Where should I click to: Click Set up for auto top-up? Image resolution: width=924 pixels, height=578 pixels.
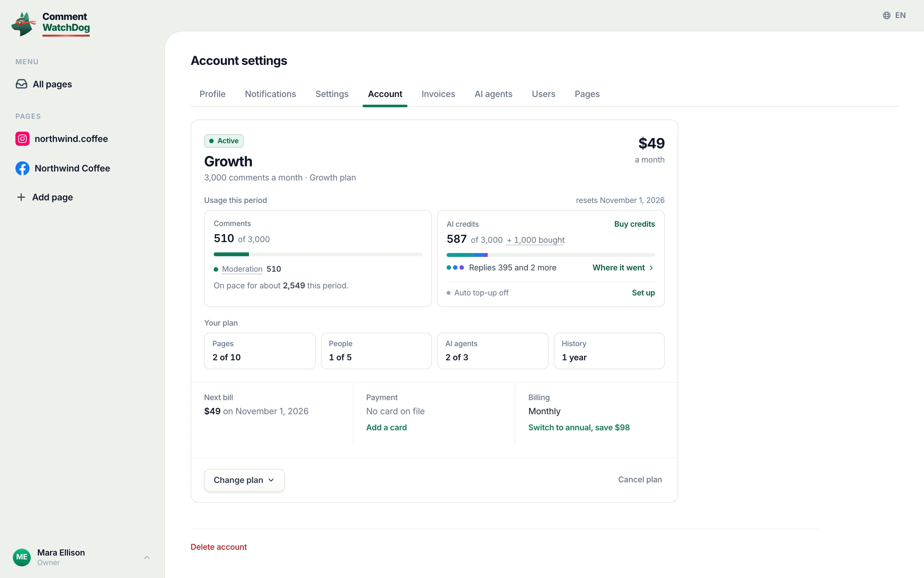tap(643, 293)
